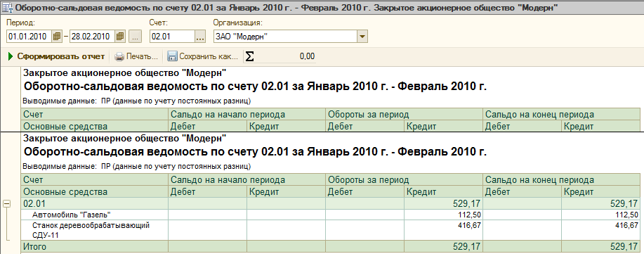
Task: Click the window title bar report icon
Action: (x=7, y=8)
